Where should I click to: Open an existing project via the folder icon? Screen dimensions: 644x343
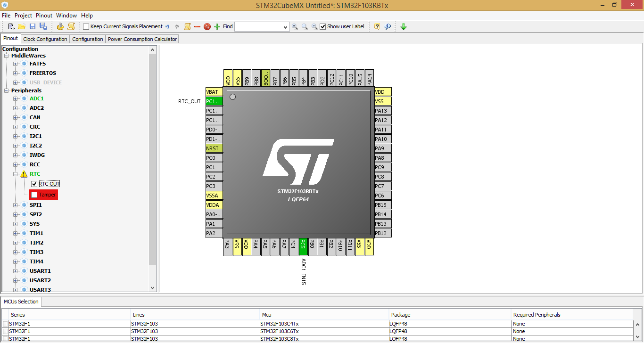(x=22, y=26)
